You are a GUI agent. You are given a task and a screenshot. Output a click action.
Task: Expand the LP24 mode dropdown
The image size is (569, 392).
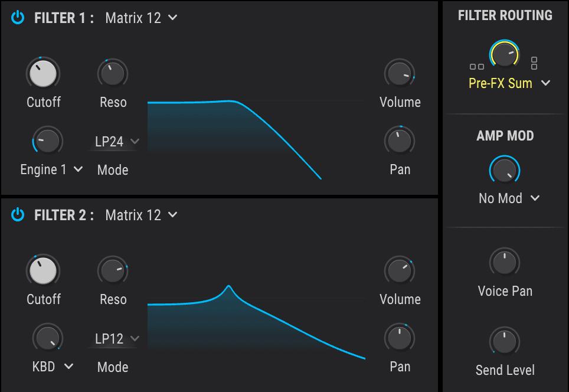pos(117,141)
